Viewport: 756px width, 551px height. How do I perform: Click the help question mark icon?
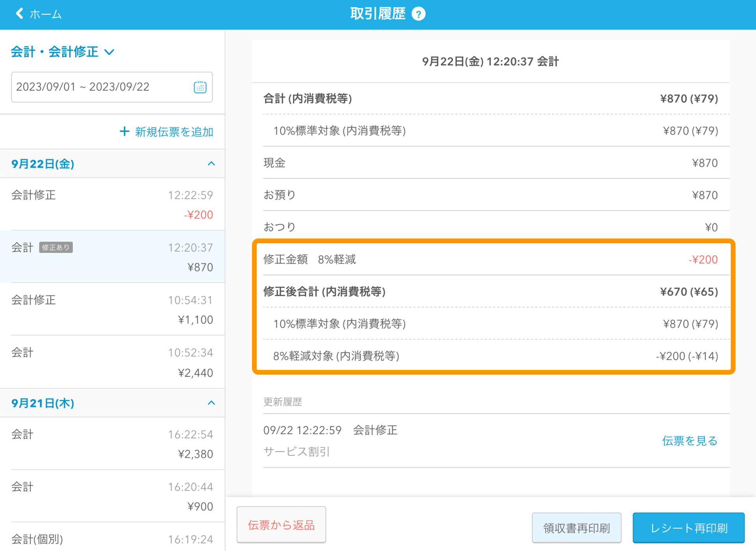pyautogui.click(x=418, y=15)
